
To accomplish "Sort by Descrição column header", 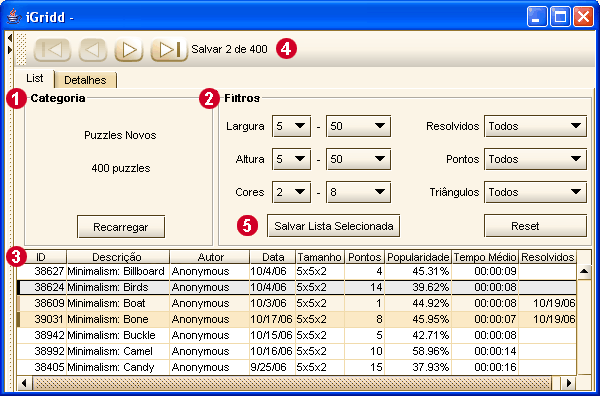I will [118, 257].
